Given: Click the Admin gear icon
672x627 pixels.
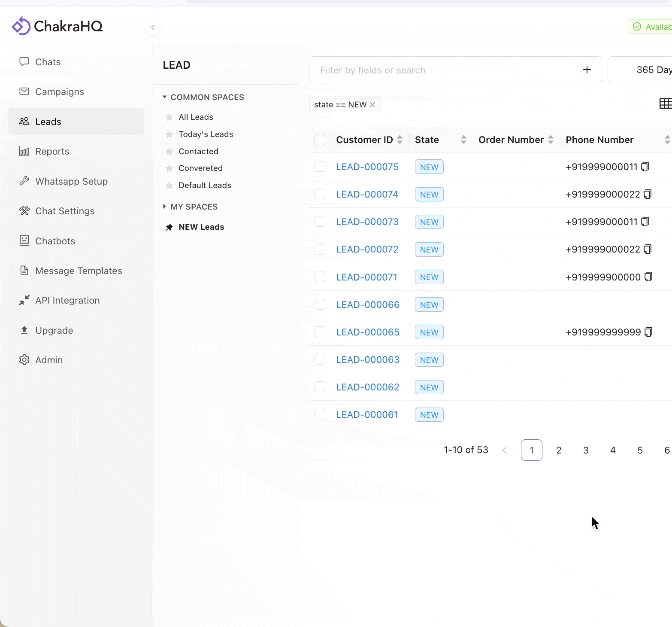Looking at the screenshot, I should coord(24,360).
